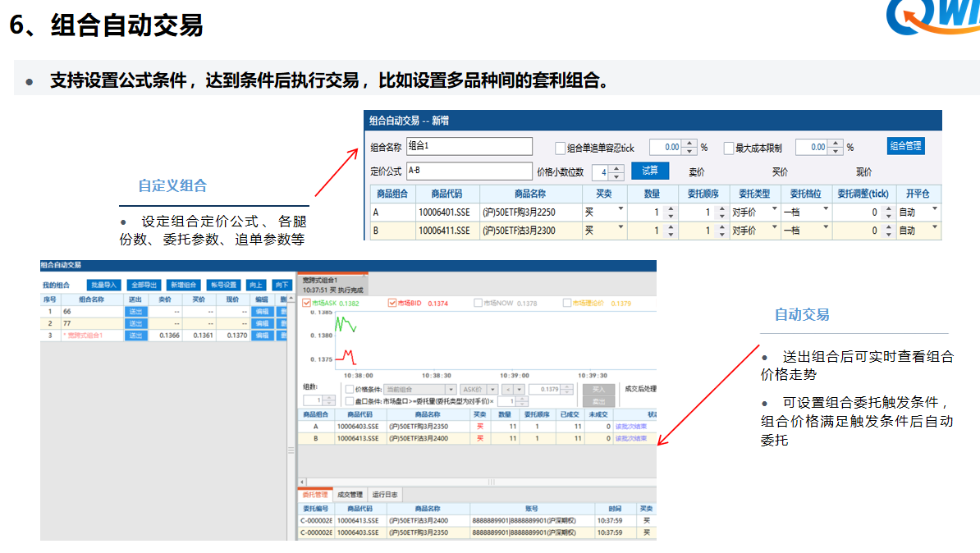Check the 最大成本限制 option
Image resolution: width=980 pixels, height=553 pixels.
(729, 147)
